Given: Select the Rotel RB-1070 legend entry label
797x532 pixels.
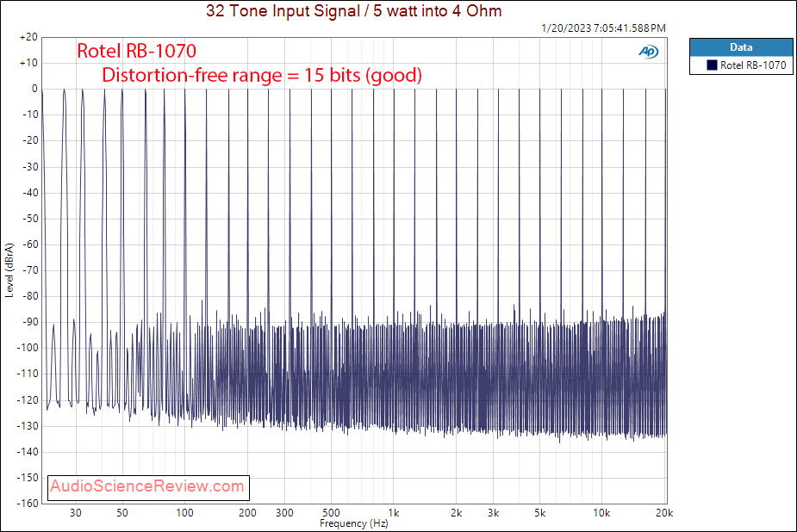Looking at the screenshot, I should 753,65.
